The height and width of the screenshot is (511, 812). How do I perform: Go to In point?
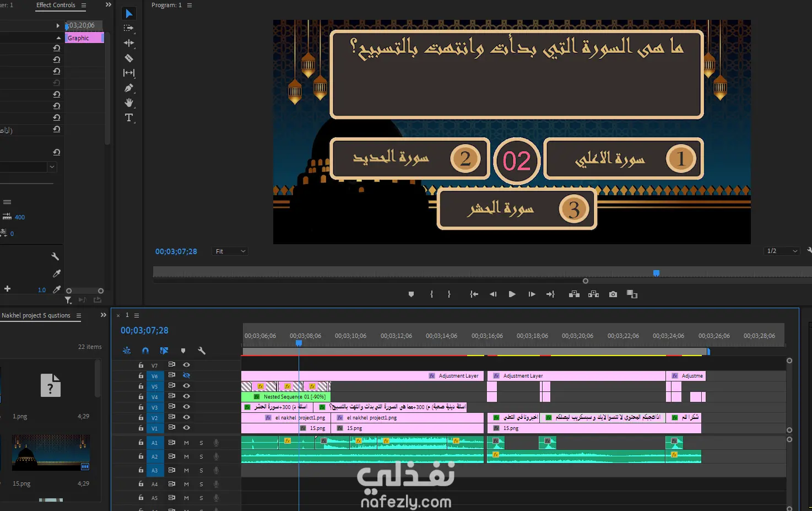click(474, 294)
